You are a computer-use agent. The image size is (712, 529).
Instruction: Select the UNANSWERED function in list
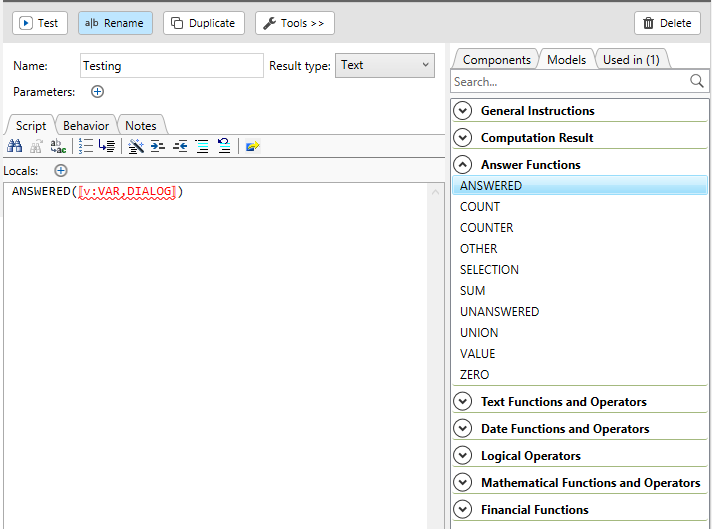click(x=499, y=312)
